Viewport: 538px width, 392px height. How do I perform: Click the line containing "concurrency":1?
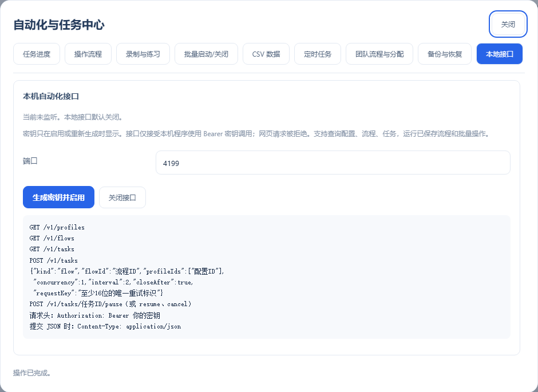point(113,282)
